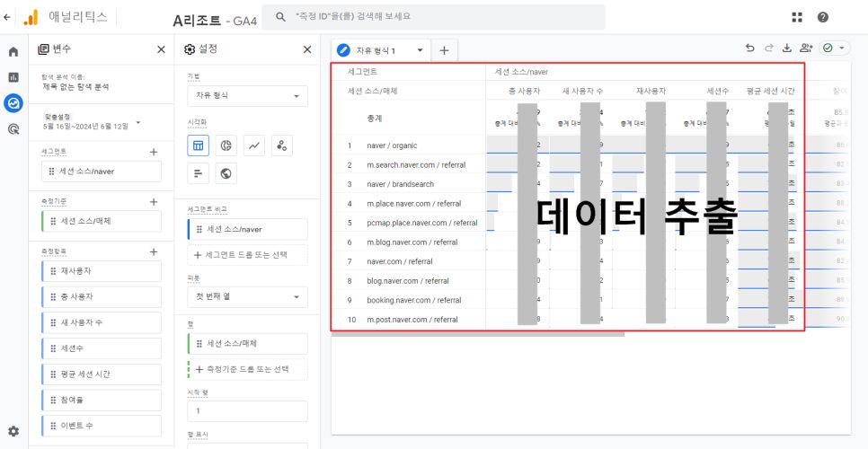Click 세션 소스/naver in 세그먼트 비교
The width and height of the screenshot is (868, 449).
[247, 229]
